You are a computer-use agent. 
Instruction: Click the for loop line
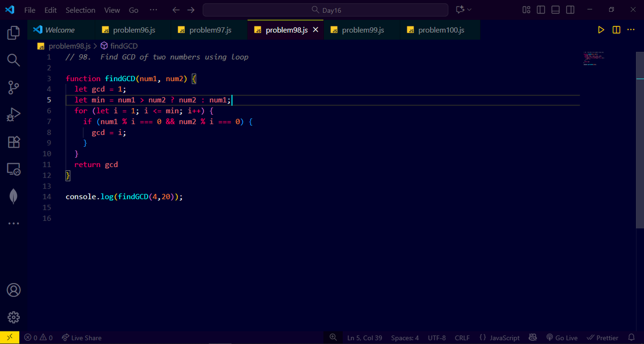(144, 111)
